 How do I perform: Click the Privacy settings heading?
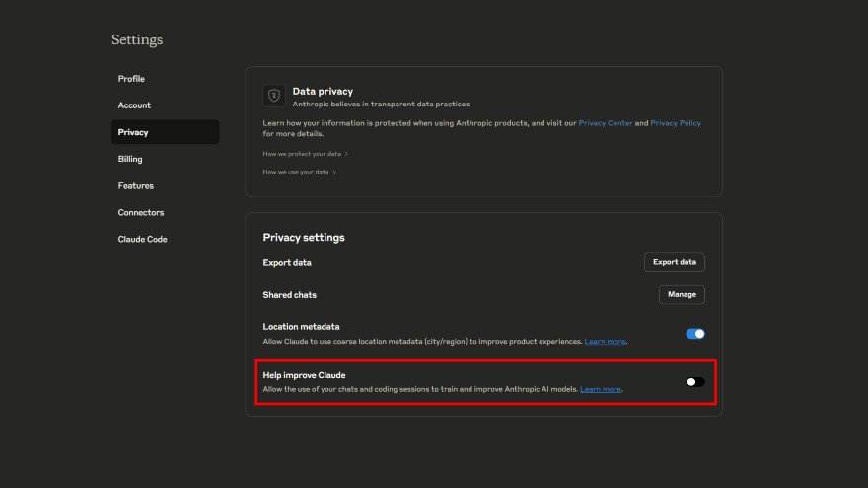(x=304, y=238)
